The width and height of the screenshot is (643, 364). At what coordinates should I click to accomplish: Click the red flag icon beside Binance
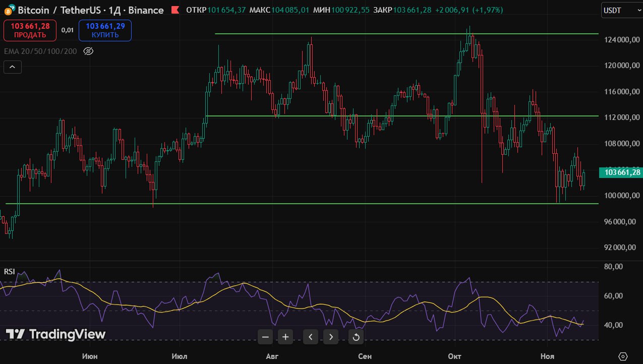click(175, 10)
